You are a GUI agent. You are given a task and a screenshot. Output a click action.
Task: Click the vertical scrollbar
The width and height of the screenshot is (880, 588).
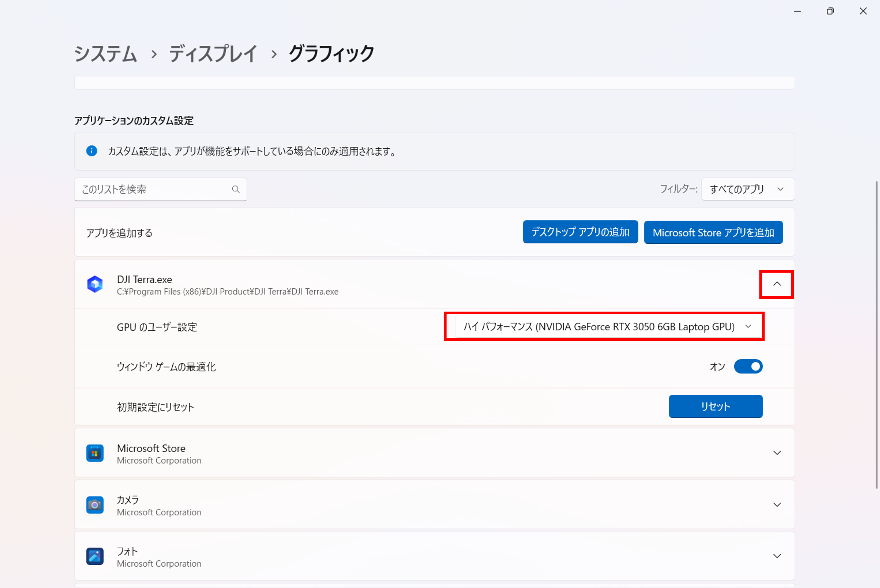[877, 334]
